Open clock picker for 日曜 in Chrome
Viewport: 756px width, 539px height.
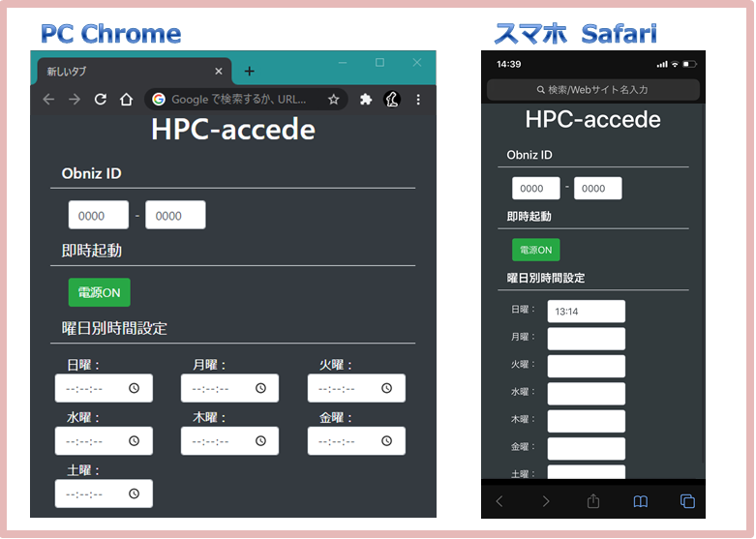coord(135,388)
